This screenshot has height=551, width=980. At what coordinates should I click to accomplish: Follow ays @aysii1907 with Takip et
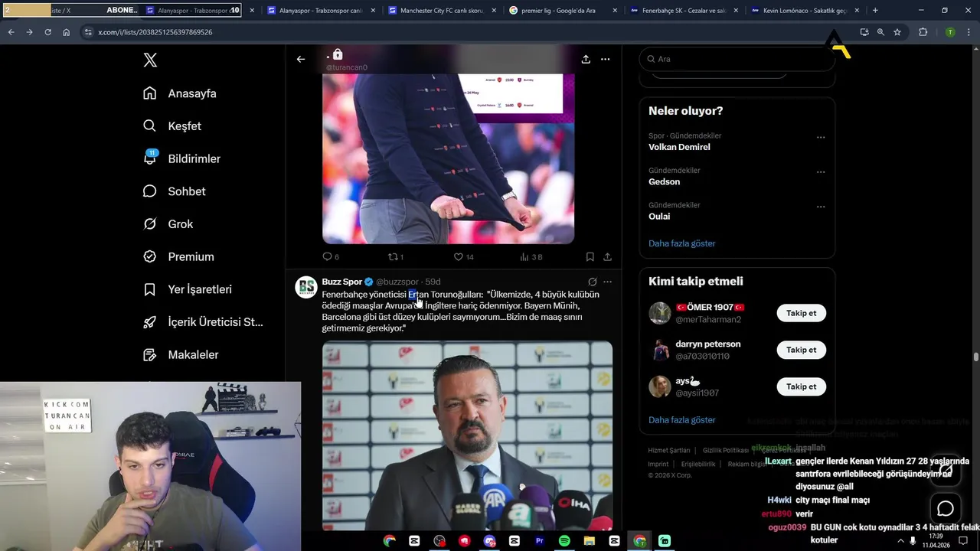pyautogui.click(x=801, y=386)
